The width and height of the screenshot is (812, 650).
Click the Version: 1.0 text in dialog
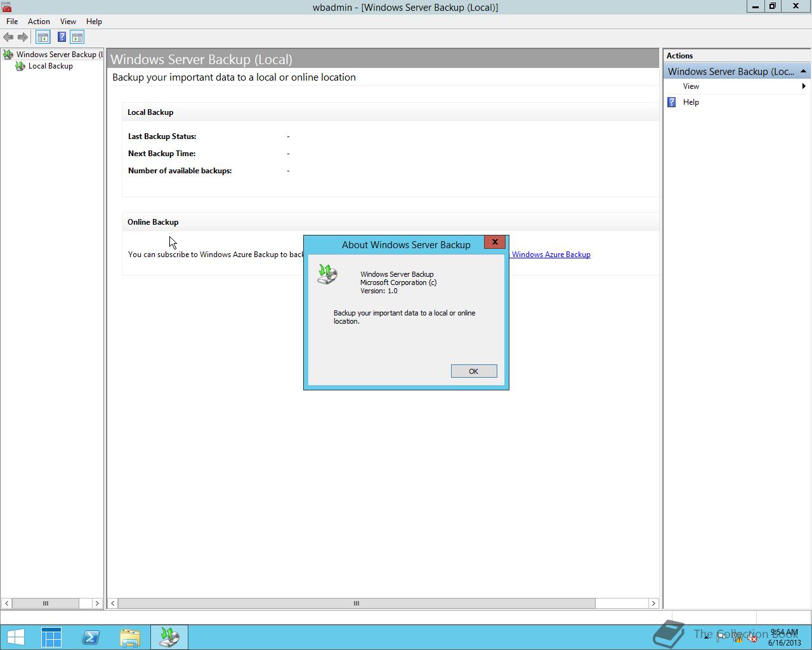coord(379,291)
